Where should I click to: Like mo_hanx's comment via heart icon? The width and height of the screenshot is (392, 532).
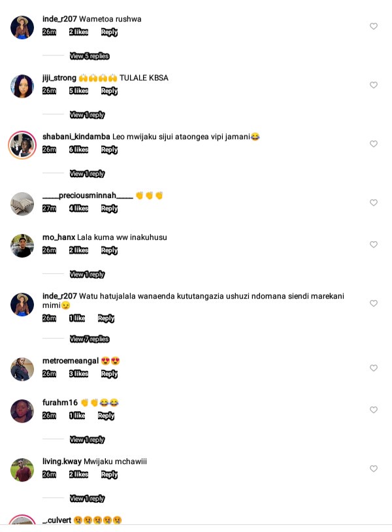[373, 244]
